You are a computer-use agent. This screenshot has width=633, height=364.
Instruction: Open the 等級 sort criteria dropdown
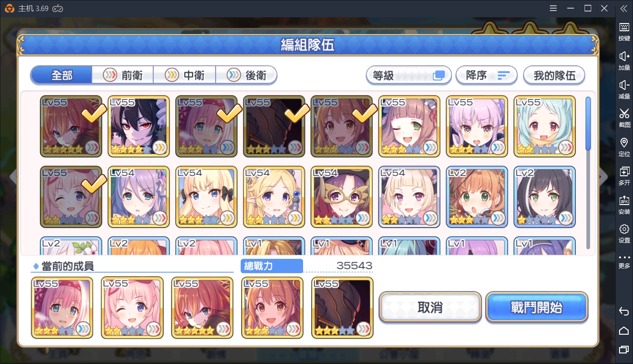[x=409, y=75]
